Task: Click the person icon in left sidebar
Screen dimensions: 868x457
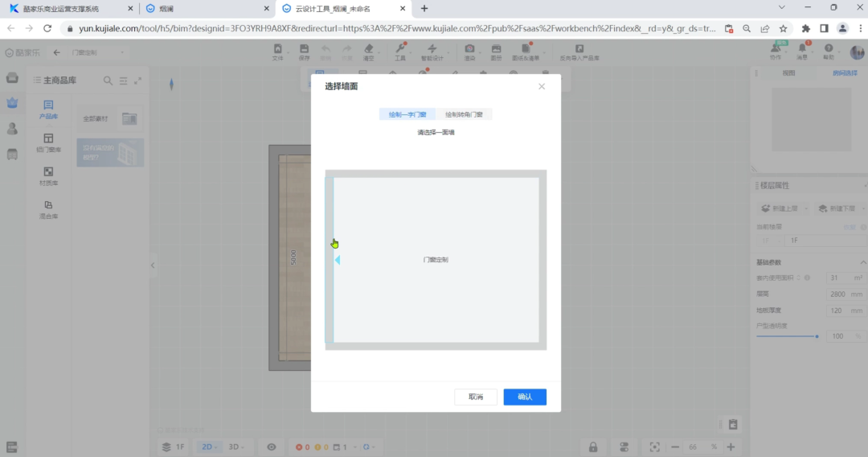Action: pyautogui.click(x=12, y=129)
